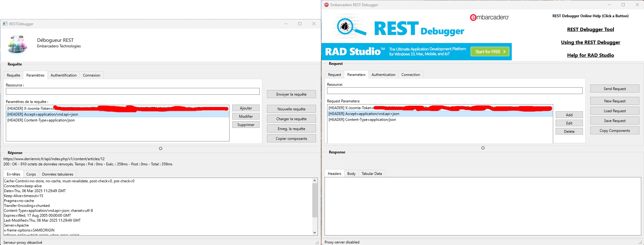The height and width of the screenshot is (245, 644).
Task: Click splitter circle handle in French window
Action: click(160, 148)
